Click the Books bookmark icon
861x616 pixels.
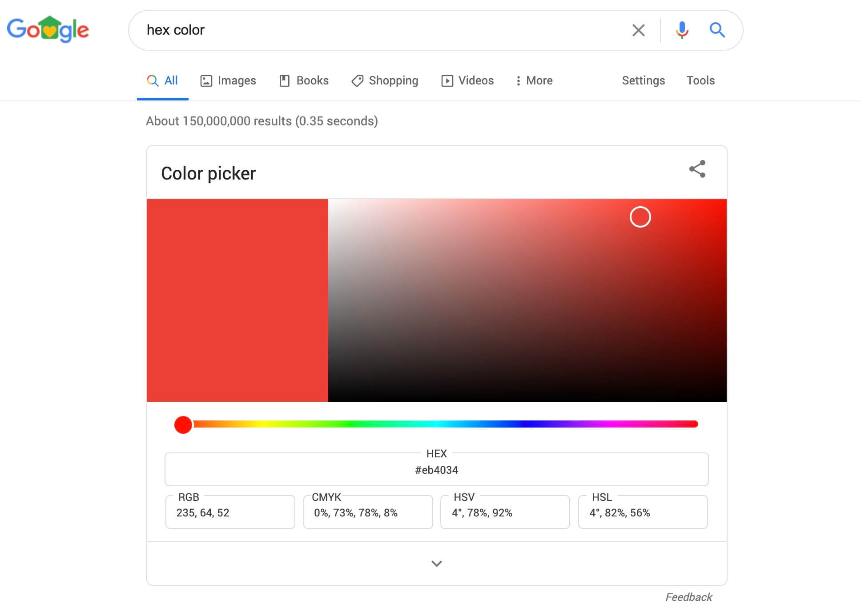pyautogui.click(x=285, y=80)
